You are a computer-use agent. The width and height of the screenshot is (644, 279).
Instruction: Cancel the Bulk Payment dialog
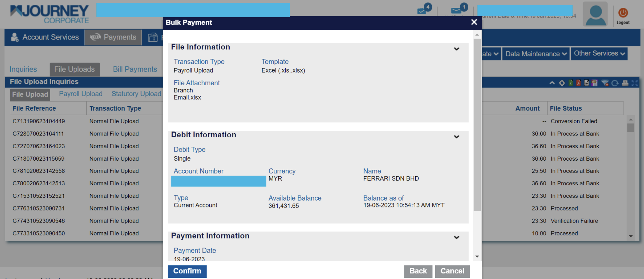pyautogui.click(x=452, y=271)
